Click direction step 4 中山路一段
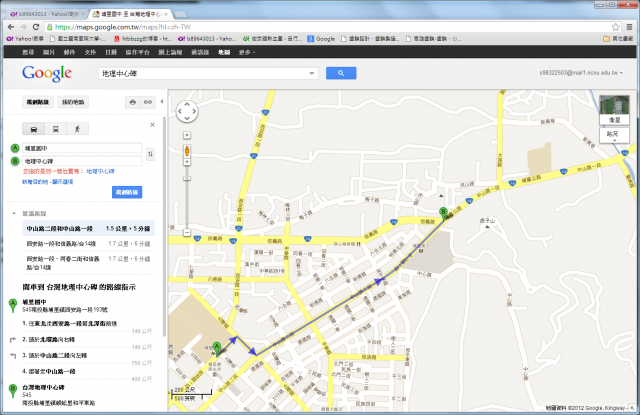The image size is (640, 415). click(49, 371)
